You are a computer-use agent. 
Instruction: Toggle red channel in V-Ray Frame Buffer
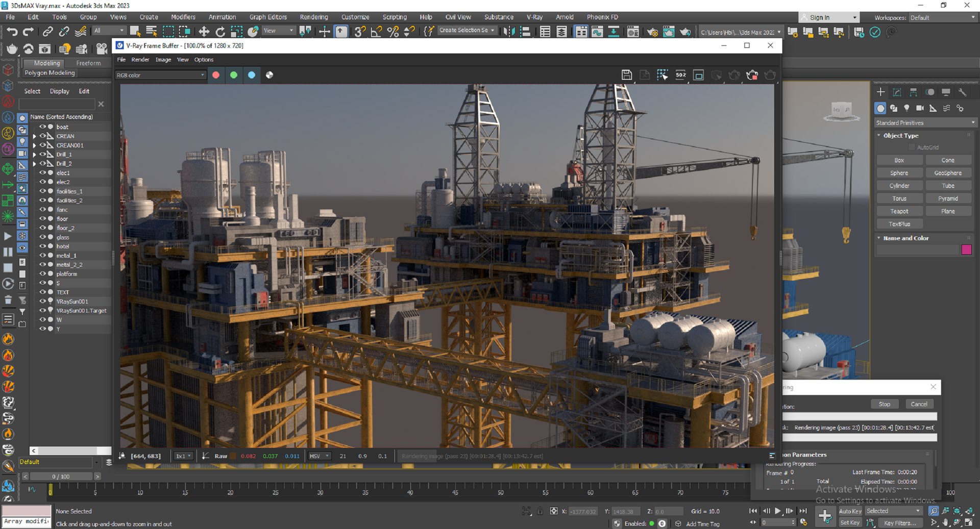point(216,75)
